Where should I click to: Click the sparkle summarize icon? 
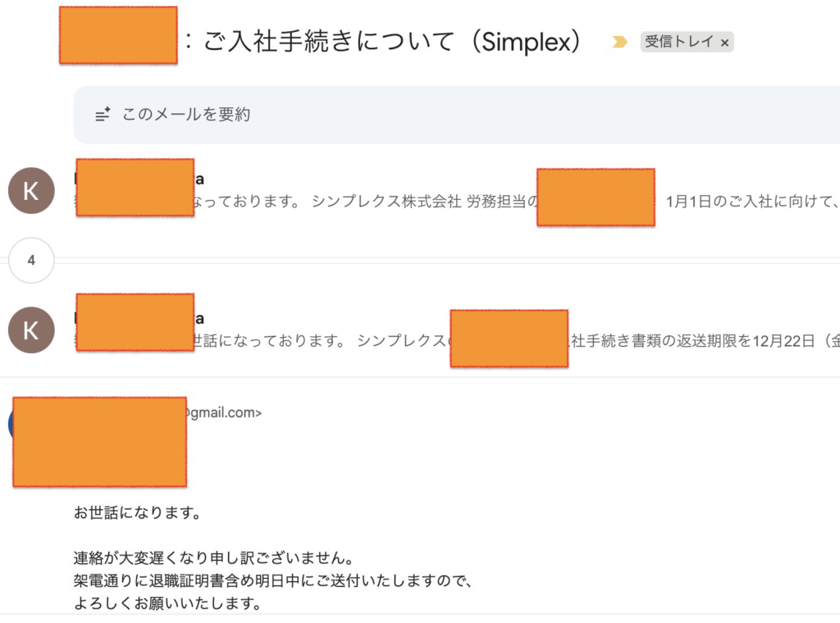103,115
